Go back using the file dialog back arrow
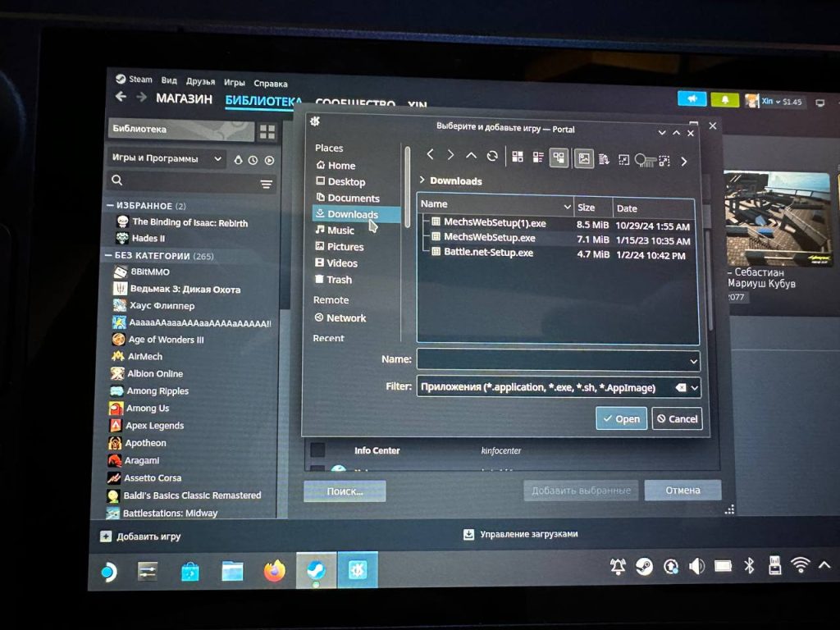Screen dimensions: 840x630 click(430, 155)
